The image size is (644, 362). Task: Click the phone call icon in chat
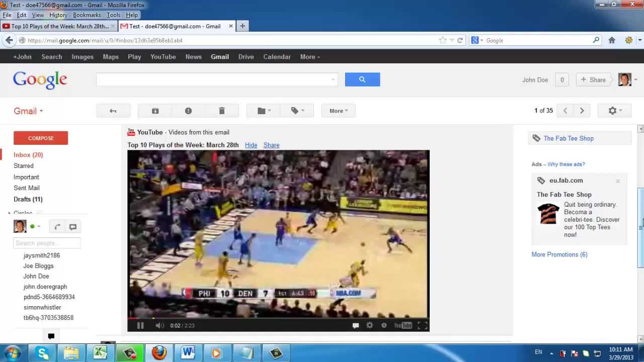[57, 227]
